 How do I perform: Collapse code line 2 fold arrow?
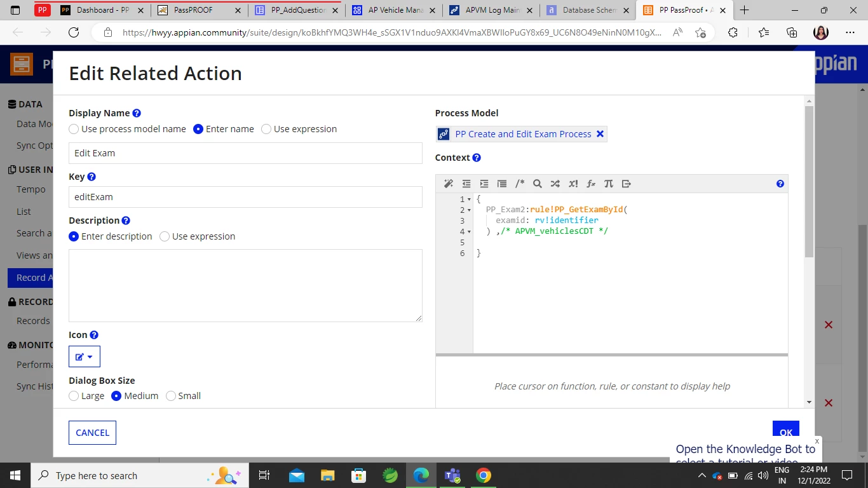470,210
